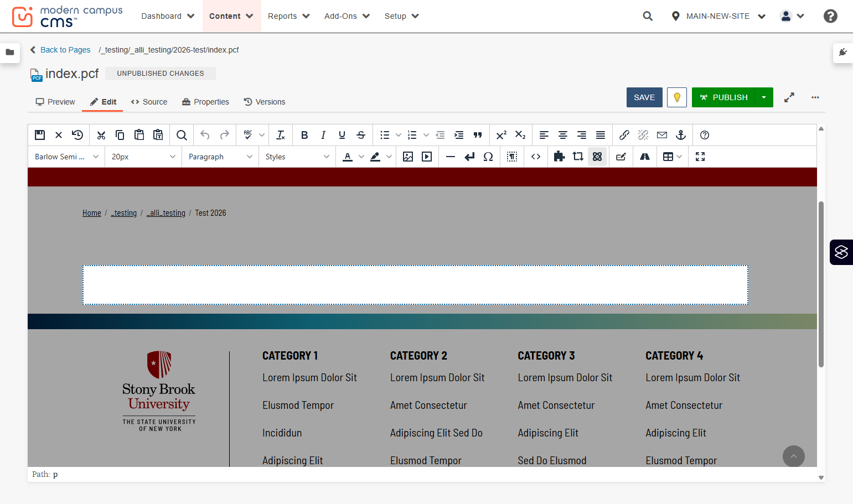This screenshot has height=504, width=853.
Task: Open the editor help icon
Action: (705, 135)
